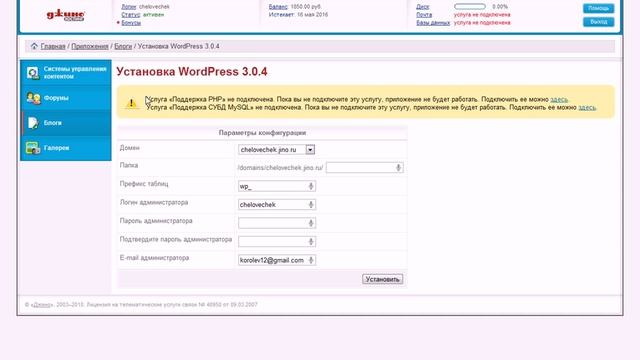Click the Форумы sidebar icon
The image size is (640, 360).
(x=33, y=98)
